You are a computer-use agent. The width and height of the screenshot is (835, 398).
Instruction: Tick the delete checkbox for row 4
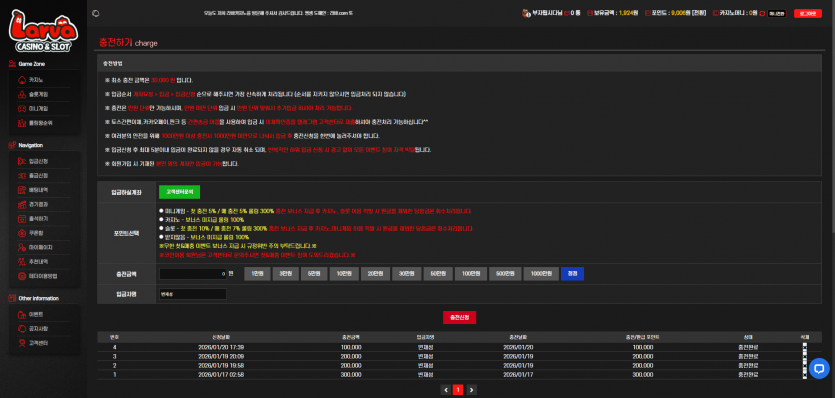click(x=805, y=346)
